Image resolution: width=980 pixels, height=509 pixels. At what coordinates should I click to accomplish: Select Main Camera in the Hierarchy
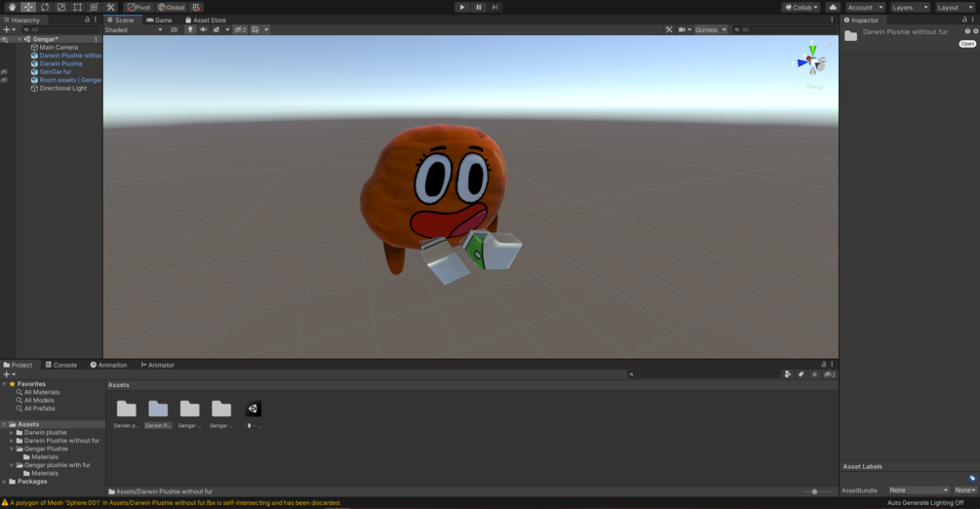[x=59, y=47]
